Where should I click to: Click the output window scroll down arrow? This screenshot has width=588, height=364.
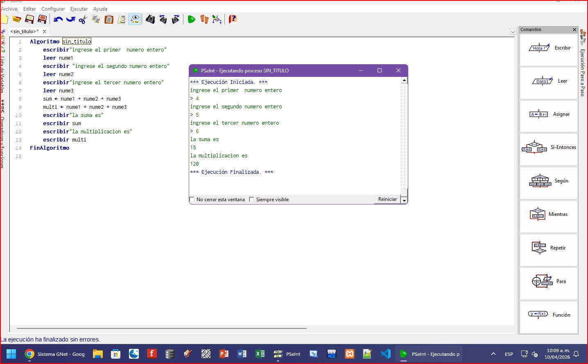pyautogui.click(x=404, y=200)
